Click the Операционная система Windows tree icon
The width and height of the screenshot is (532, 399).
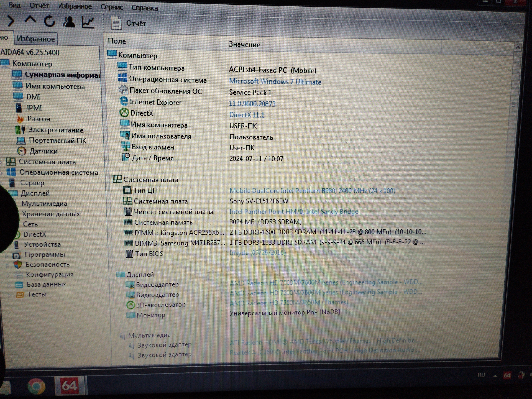point(11,172)
